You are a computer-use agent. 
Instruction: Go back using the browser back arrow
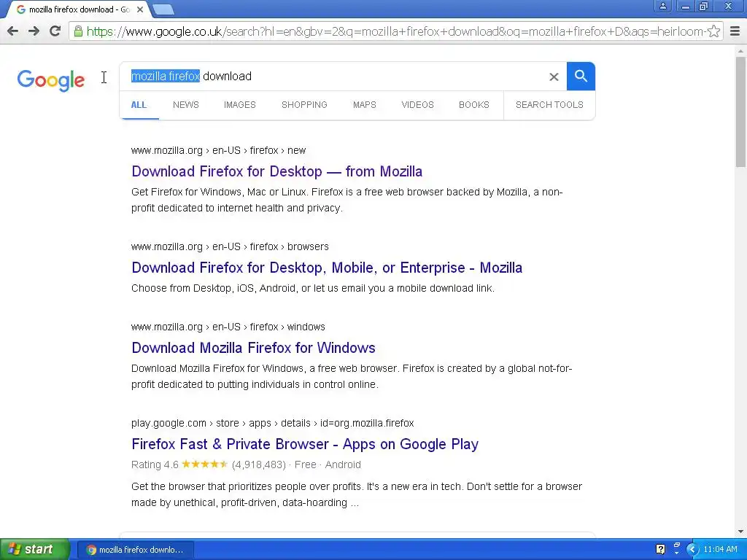click(13, 31)
